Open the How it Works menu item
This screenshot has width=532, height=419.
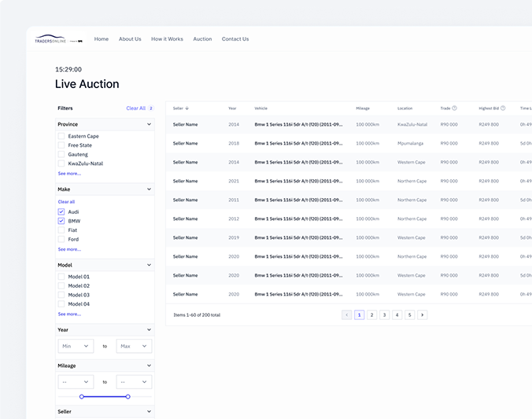167,39
